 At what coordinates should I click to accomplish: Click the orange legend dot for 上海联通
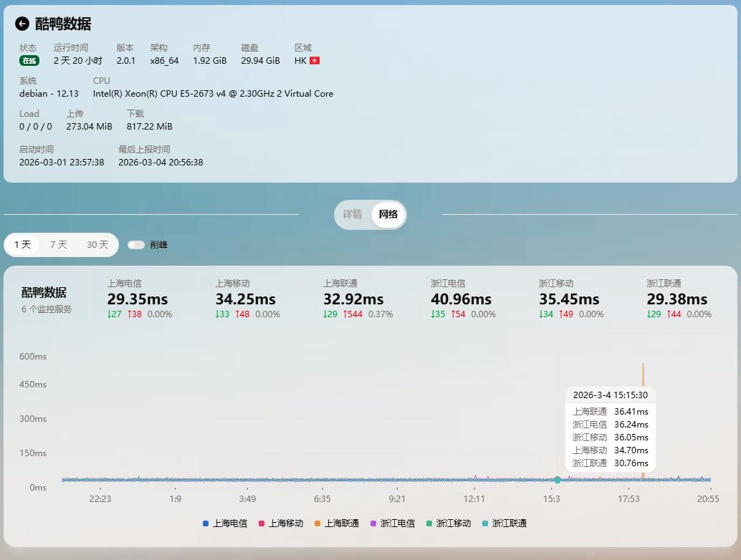(x=317, y=523)
